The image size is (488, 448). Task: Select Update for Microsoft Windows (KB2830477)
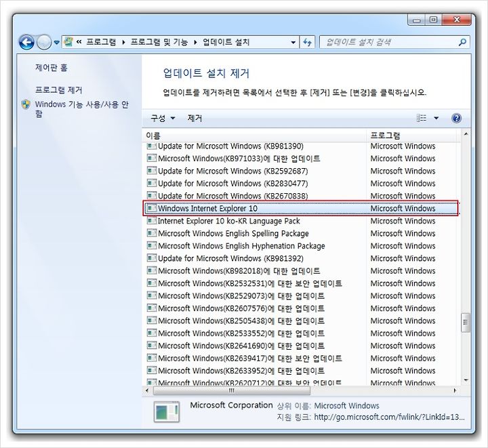pos(301,183)
